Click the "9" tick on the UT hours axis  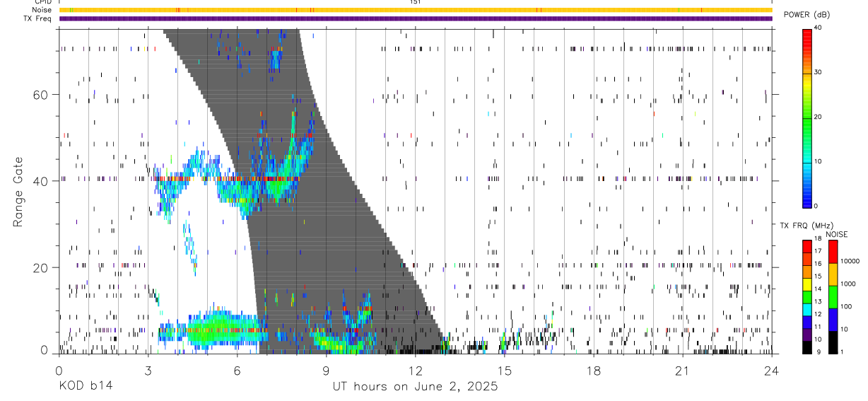coord(327,369)
